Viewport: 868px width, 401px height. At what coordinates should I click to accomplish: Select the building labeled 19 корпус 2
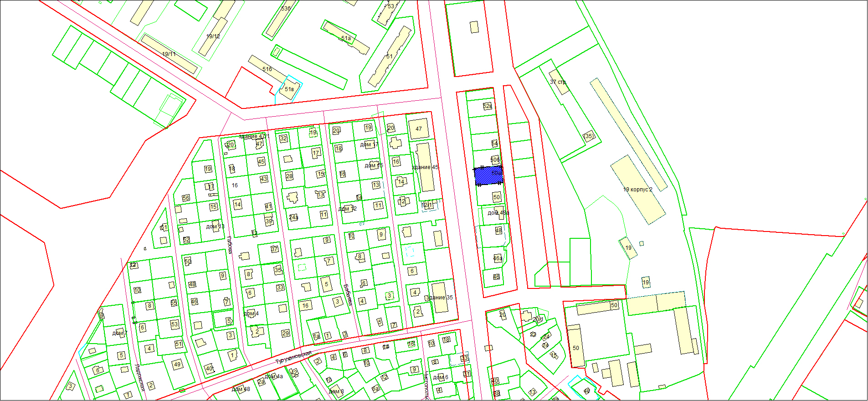(x=637, y=189)
